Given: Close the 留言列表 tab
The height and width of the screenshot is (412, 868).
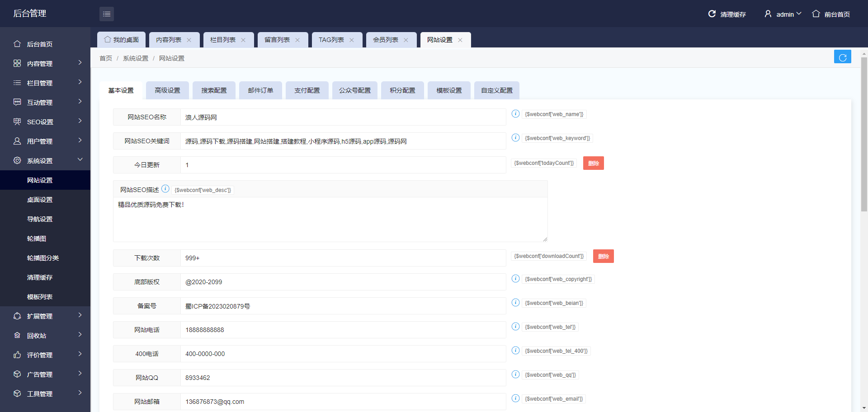Looking at the screenshot, I should pos(297,40).
